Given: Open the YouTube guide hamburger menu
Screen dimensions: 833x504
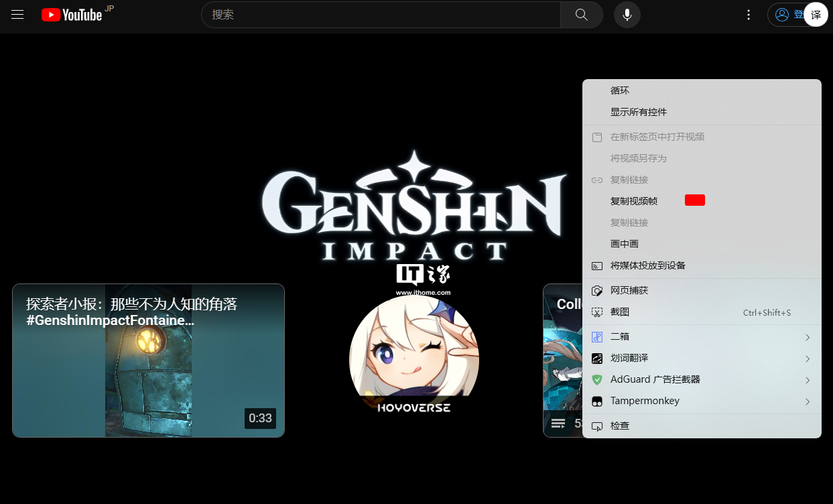Looking at the screenshot, I should pos(17,15).
